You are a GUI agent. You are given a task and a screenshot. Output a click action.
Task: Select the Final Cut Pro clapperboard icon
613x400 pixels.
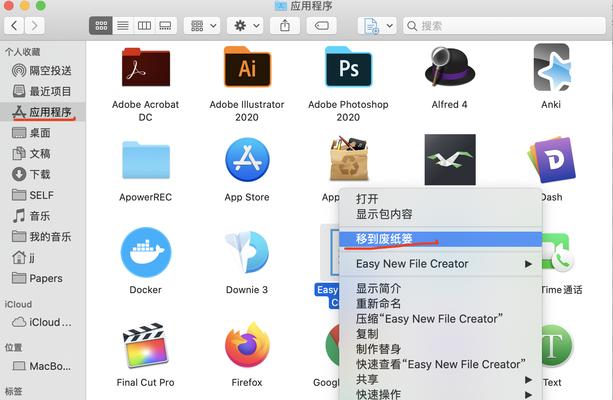(145, 345)
